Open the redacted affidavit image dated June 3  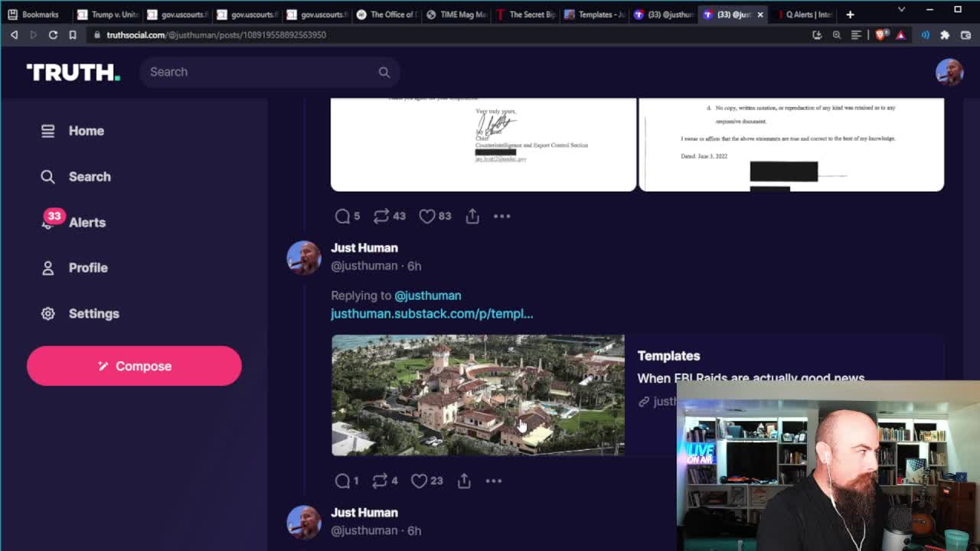792,144
